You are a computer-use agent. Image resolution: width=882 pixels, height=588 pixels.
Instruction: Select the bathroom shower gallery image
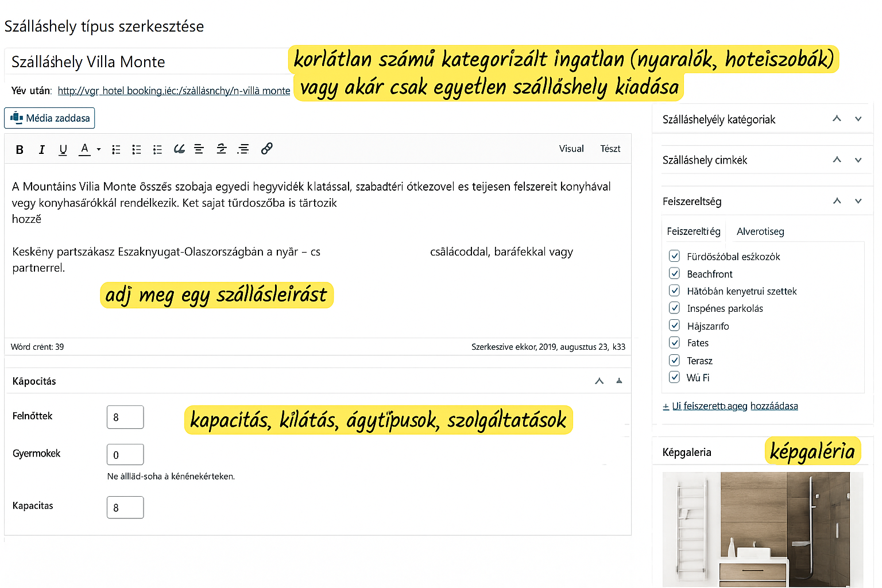point(791,529)
